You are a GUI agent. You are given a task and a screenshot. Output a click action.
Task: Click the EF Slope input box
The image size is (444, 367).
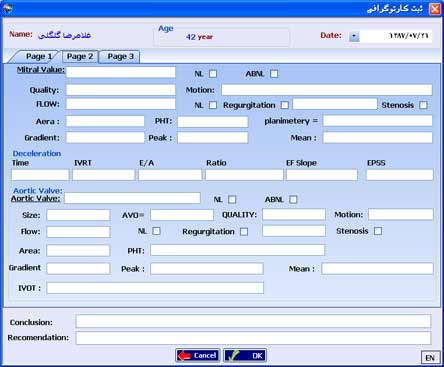click(322, 175)
